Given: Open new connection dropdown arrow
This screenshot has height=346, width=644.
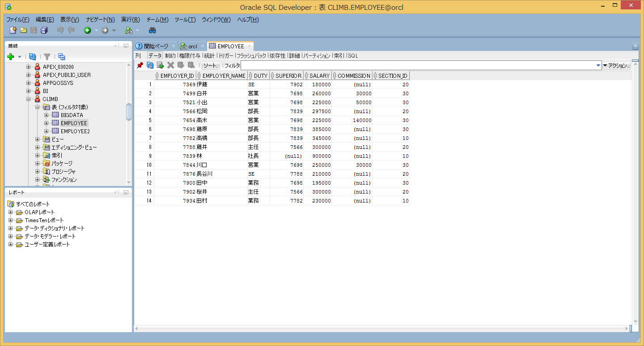Looking at the screenshot, I should [x=20, y=57].
